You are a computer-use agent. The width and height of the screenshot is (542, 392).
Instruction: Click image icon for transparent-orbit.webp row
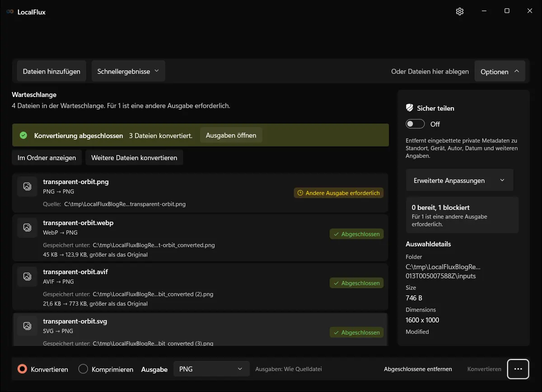(27, 227)
